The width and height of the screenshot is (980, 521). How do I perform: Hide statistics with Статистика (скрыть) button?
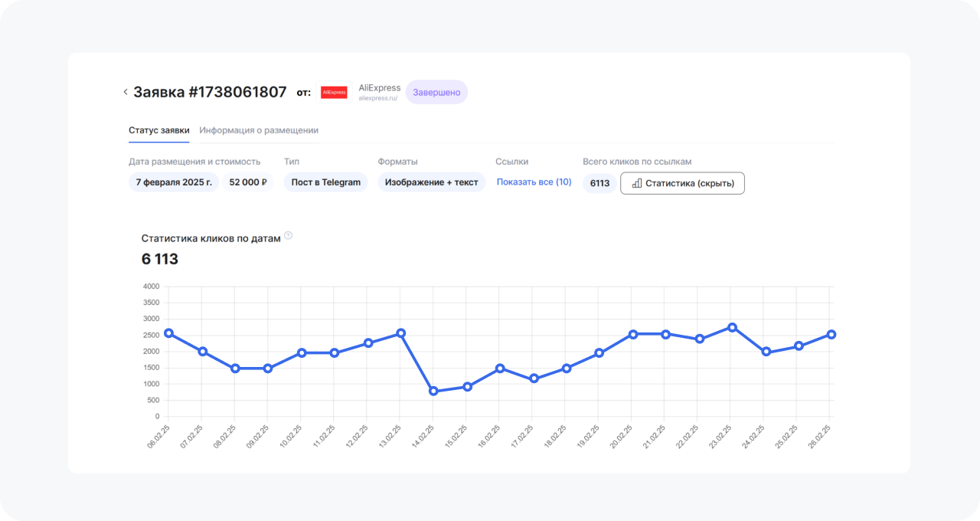click(x=681, y=183)
